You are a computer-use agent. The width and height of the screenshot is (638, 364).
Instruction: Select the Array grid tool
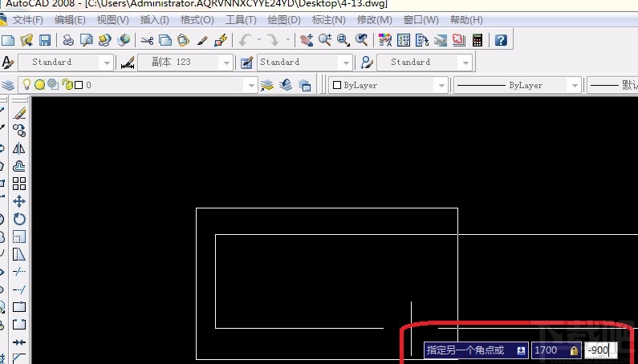tap(19, 184)
